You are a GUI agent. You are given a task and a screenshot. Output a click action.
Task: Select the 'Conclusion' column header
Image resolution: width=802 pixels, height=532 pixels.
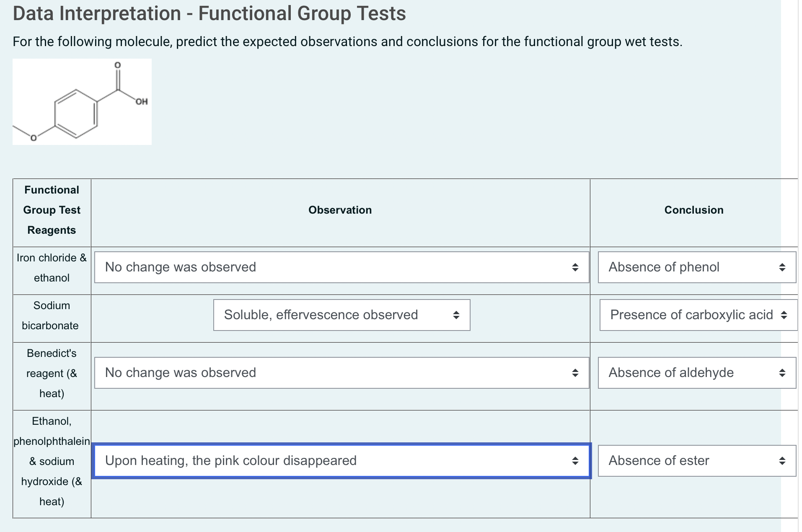(x=693, y=210)
